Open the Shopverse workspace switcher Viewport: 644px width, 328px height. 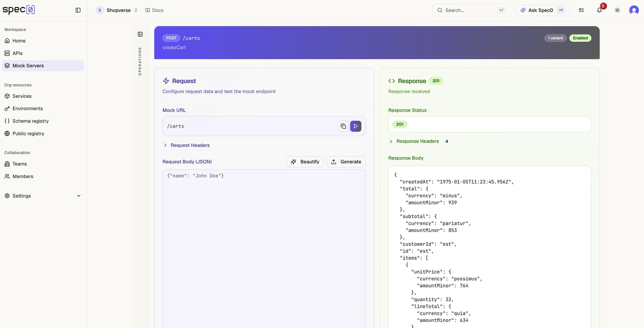coord(117,10)
